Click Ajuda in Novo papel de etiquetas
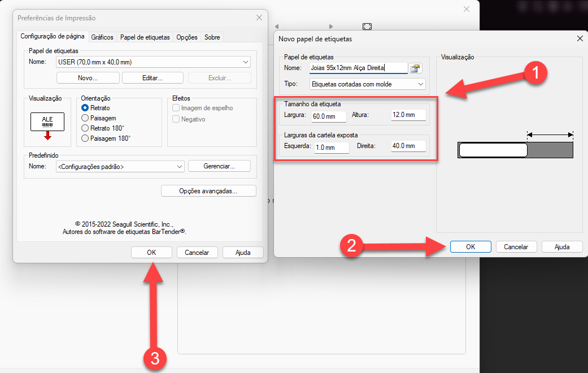Image resolution: width=588 pixels, height=373 pixels. (x=562, y=246)
